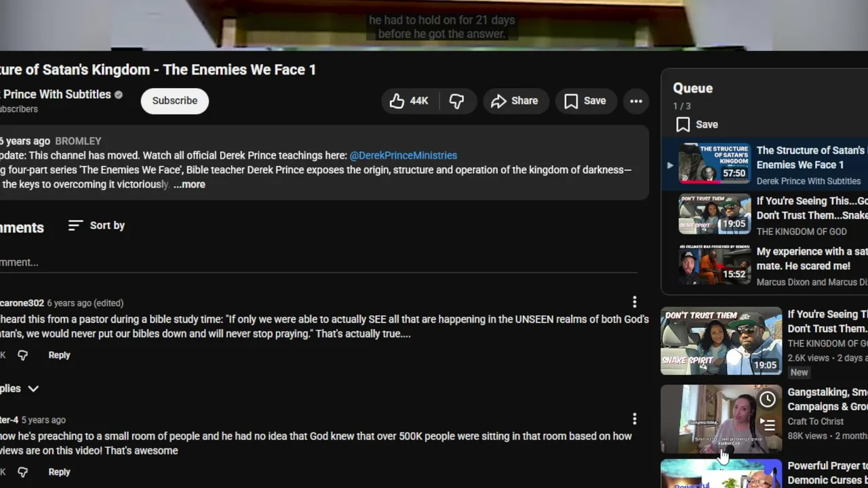Open the @DerekPrinceMinistries channel link
The image size is (868, 488).
point(403,155)
